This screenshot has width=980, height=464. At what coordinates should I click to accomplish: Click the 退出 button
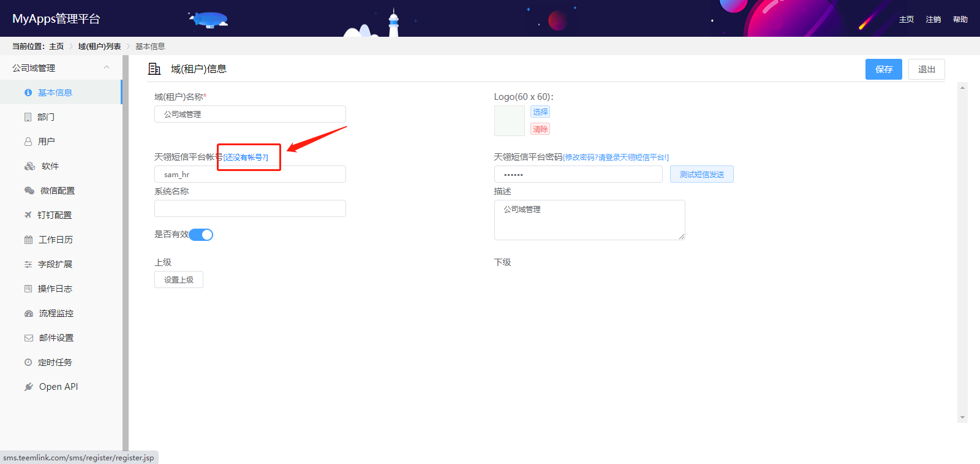[x=926, y=69]
